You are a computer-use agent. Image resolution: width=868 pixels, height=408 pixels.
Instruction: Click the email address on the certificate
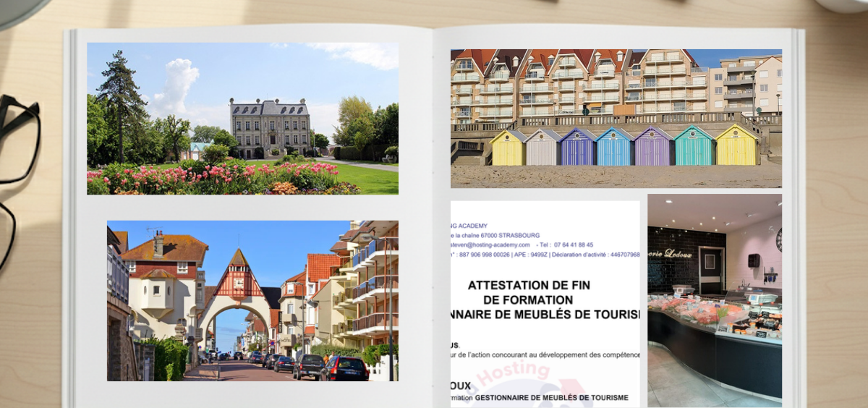coord(493,245)
